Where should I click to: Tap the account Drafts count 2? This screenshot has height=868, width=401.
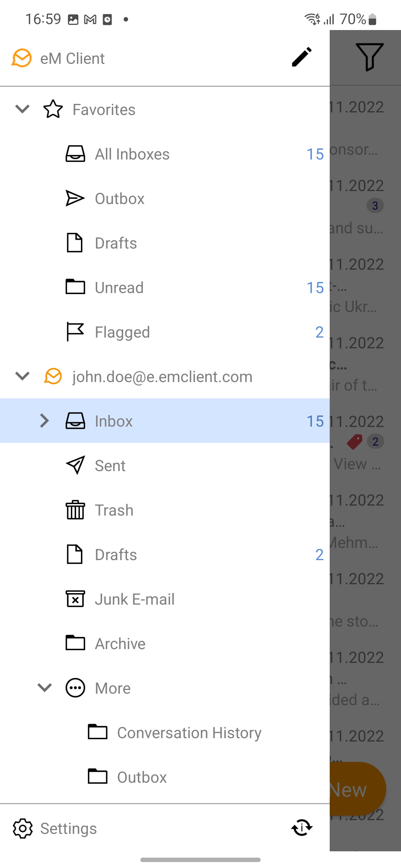(x=319, y=555)
